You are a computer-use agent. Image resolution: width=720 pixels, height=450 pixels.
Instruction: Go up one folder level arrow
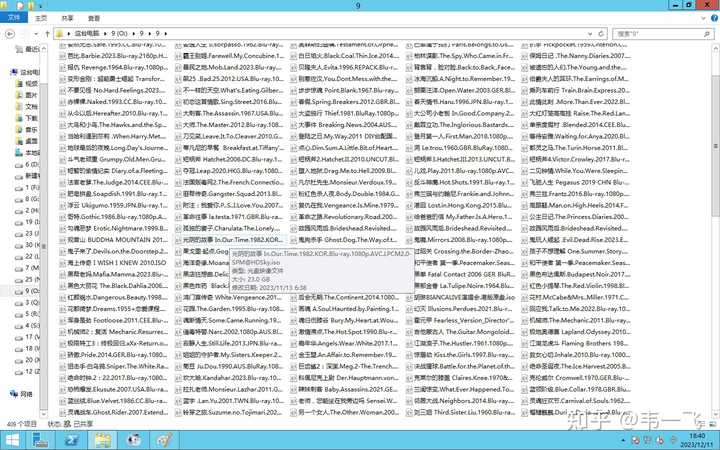tap(47, 34)
